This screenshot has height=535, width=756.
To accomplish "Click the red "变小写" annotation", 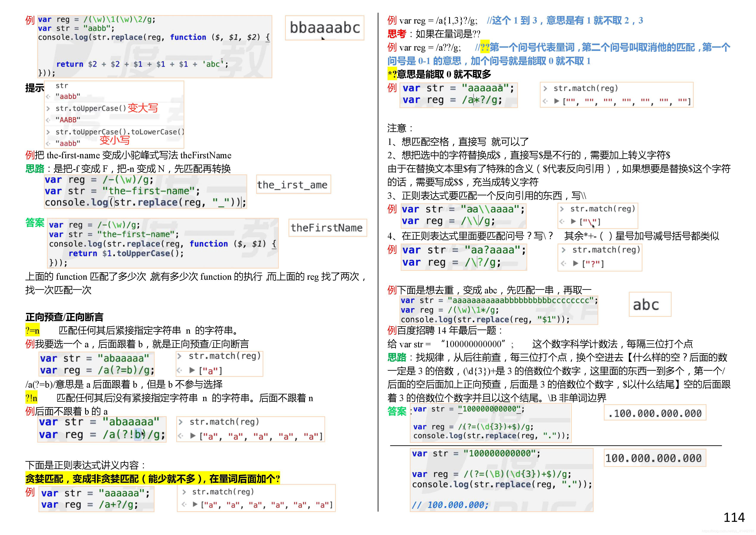I will pos(115,140).
